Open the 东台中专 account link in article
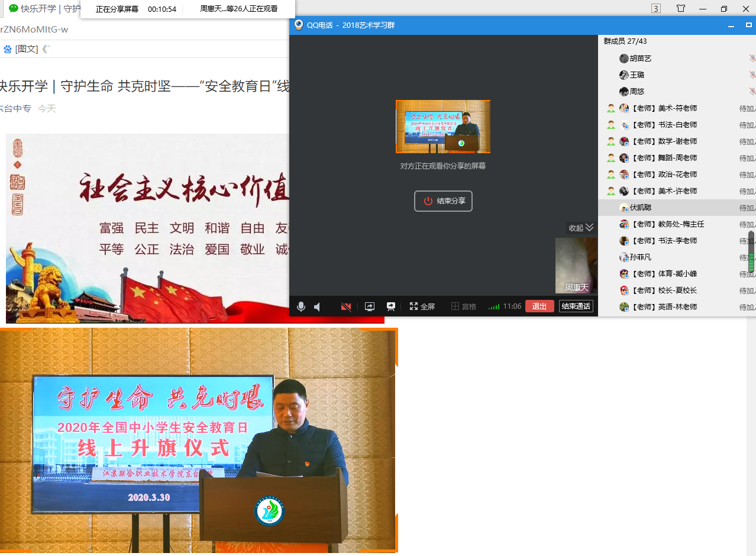Viewport: 756px width, 556px height. pyautogui.click(x=15, y=108)
